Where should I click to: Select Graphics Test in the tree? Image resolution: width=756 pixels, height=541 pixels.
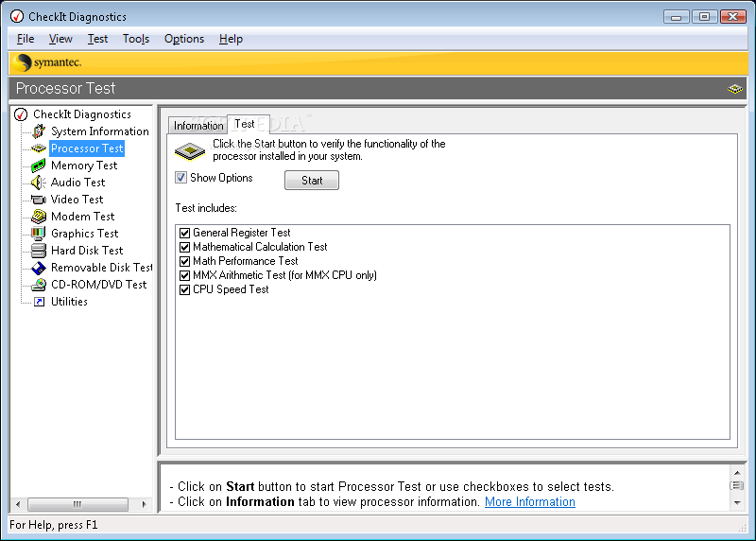[x=85, y=234]
